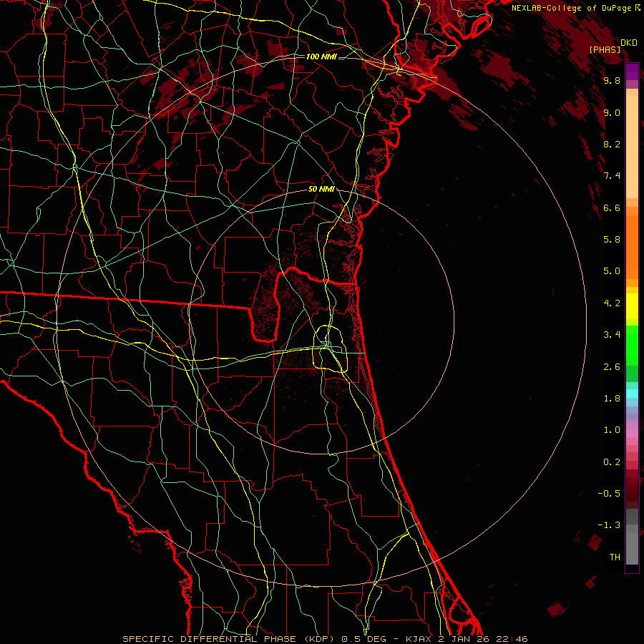The width and height of the screenshot is (644, 644).
Task: Click the TH threshold legend label
Action: click(615, 557)
